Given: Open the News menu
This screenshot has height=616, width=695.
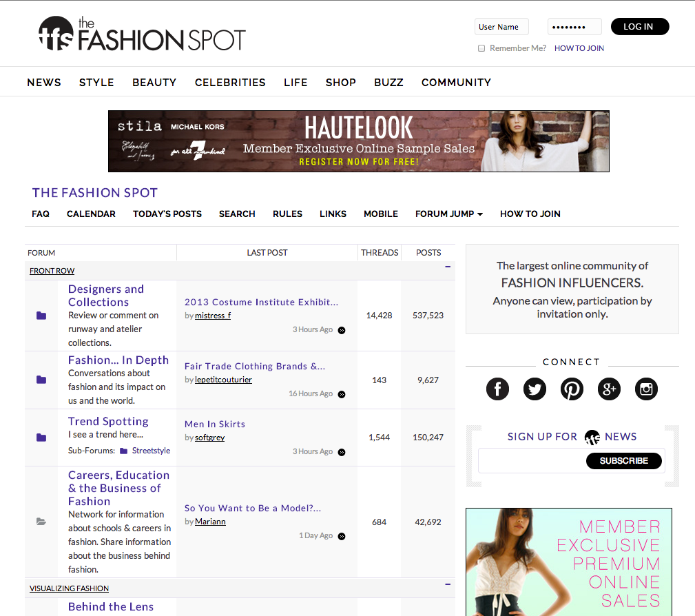Looking at the screenshot, I should 44,83.
